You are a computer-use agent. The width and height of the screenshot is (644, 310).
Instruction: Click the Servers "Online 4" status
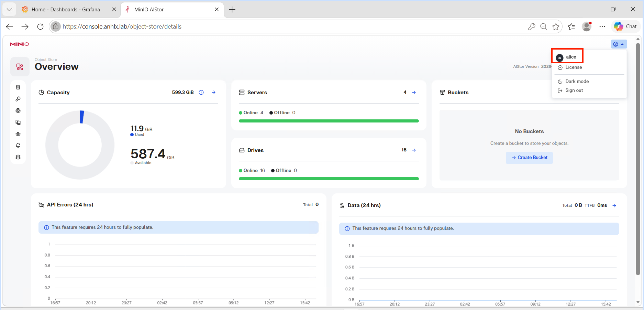coord(251,113)
